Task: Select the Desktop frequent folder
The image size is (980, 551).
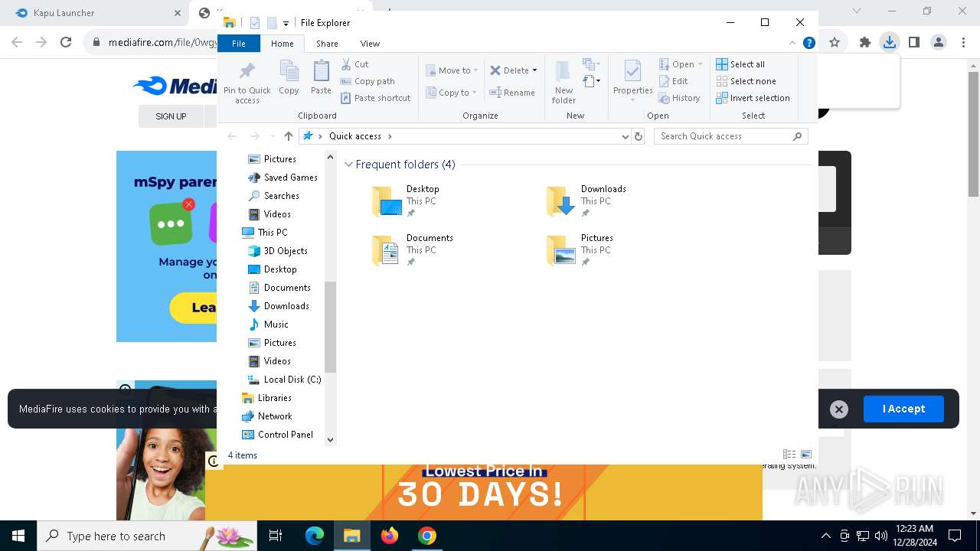Action: coord(406,201)
